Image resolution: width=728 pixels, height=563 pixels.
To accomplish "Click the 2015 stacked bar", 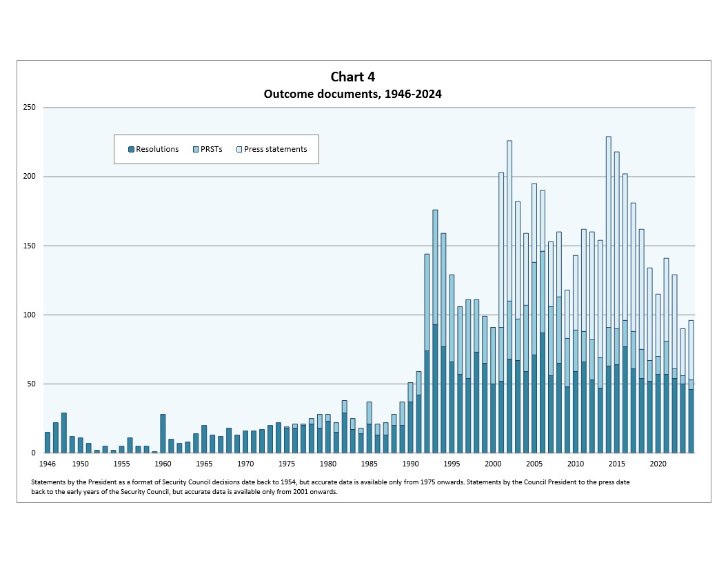I will (x=616, y=302).
